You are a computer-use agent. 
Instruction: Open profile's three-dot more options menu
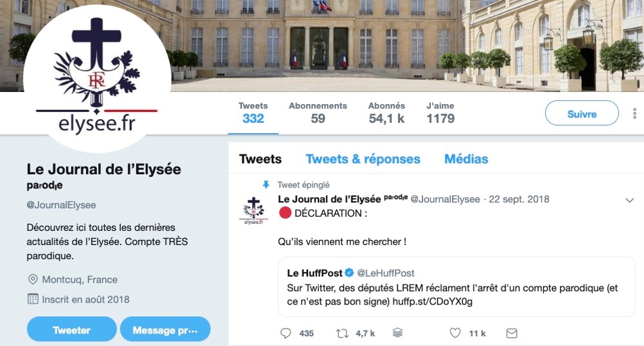(x=634, y=113)
